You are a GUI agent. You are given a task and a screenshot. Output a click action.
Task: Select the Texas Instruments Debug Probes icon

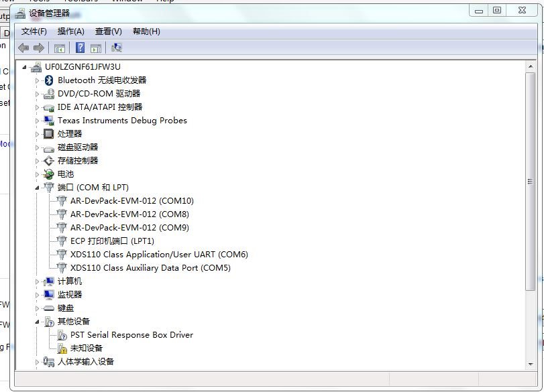point(49,121)
